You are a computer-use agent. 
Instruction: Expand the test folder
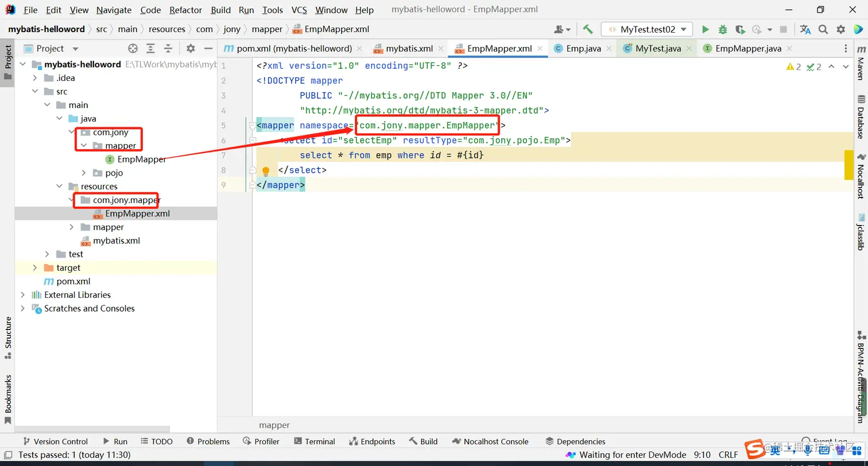pyautogui.click(x=47, y=254)
